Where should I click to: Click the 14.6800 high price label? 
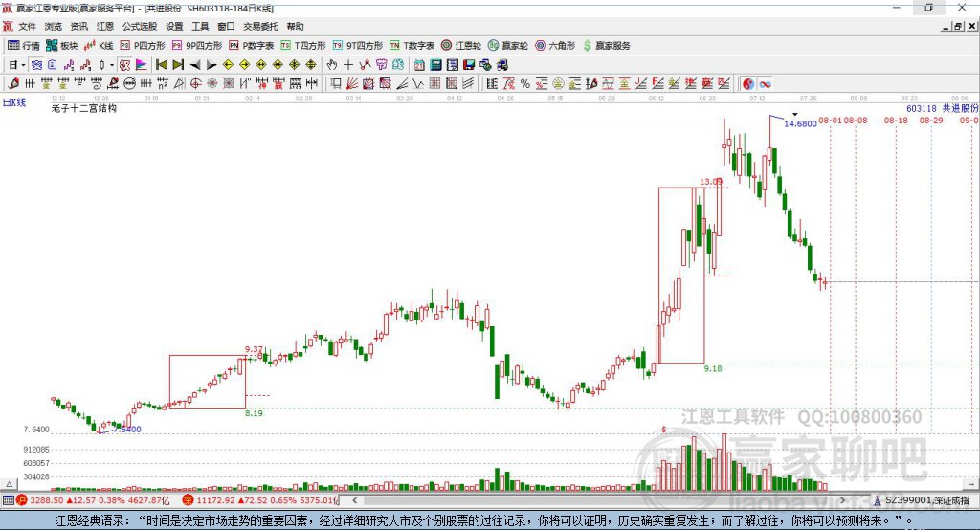click(x=801, y=123)
